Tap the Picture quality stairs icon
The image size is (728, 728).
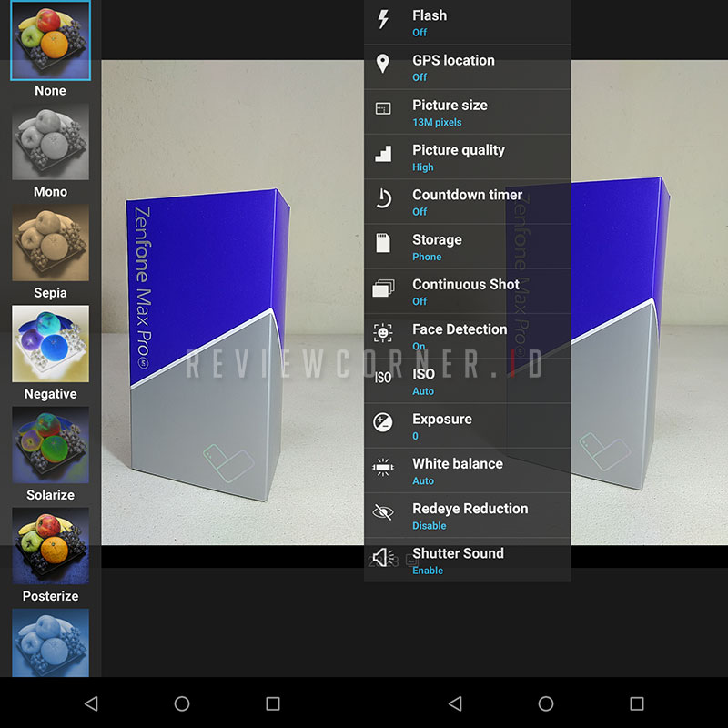click(383, 154)
